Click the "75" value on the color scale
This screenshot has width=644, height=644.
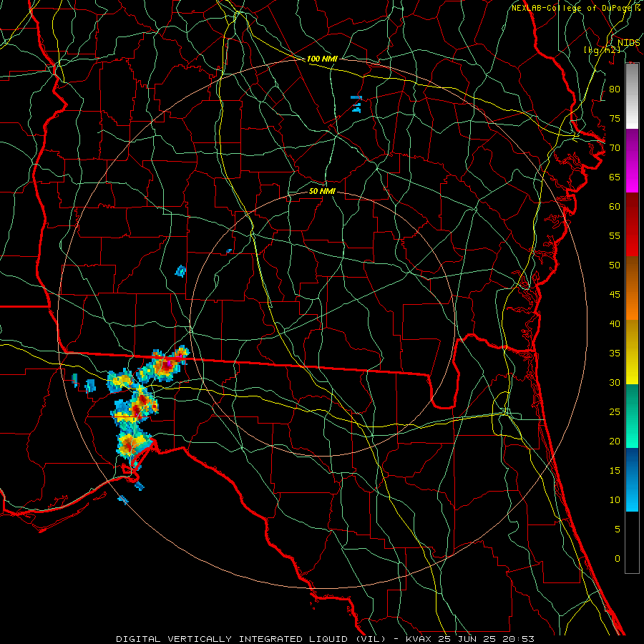pyautogui.click(x=615, y=118)
